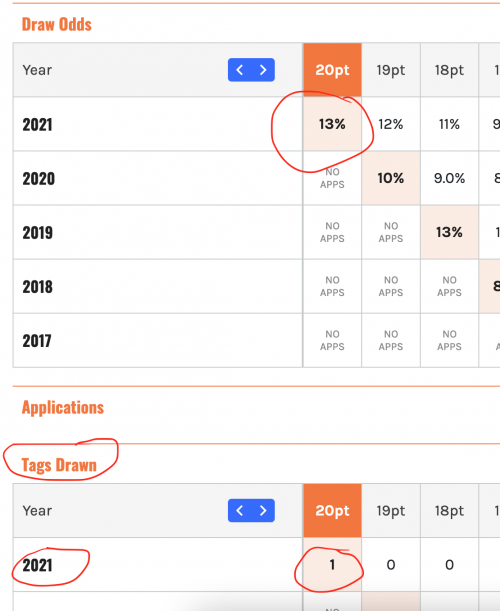
Task: Select the 2017 row in Draw Odds
Action: click(x=256, y=341)
